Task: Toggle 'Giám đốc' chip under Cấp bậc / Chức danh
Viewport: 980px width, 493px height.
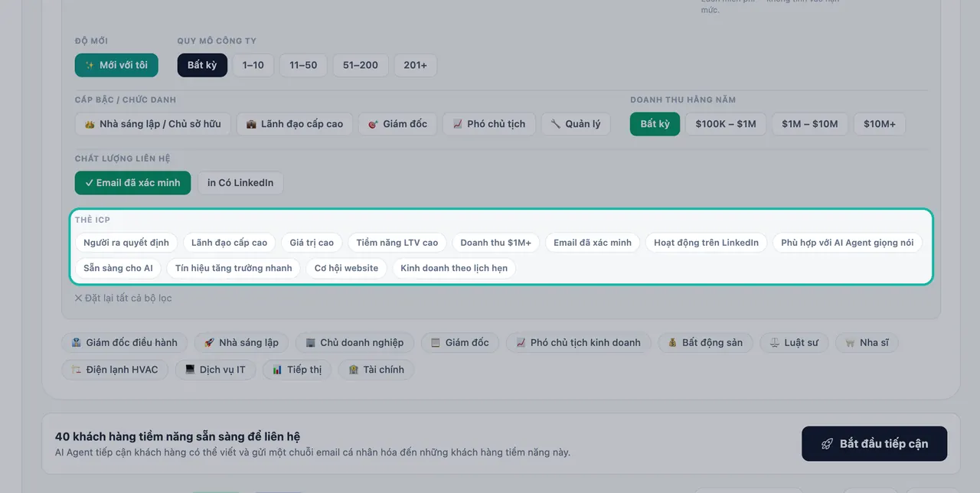Action: pos(397,124)
